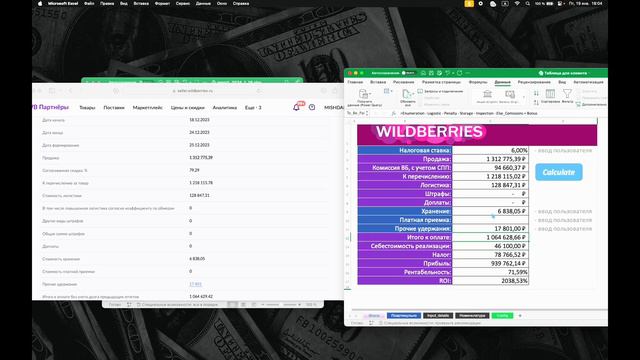Switch to the Вставка ribbon tab in Excel
640x360 pixels.
(x=378, y=82)
